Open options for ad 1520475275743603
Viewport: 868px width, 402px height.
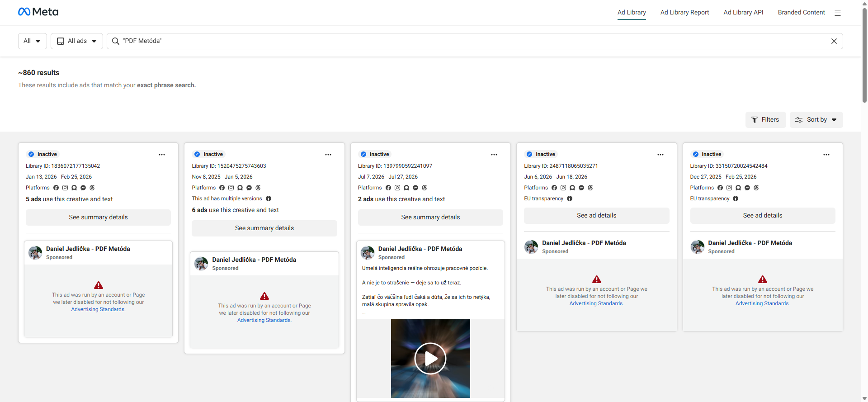click(x=328, y=155)
